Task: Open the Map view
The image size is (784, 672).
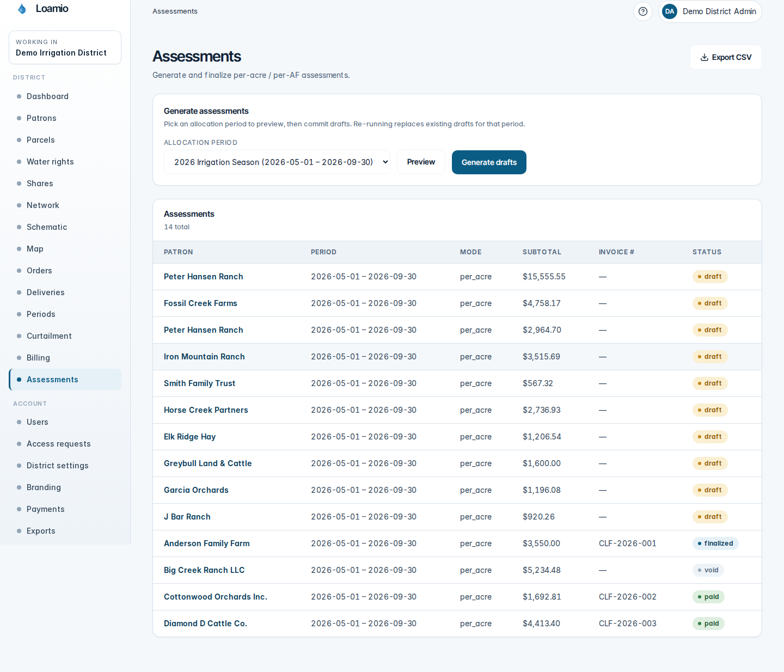Action: [x=65, y=249]
